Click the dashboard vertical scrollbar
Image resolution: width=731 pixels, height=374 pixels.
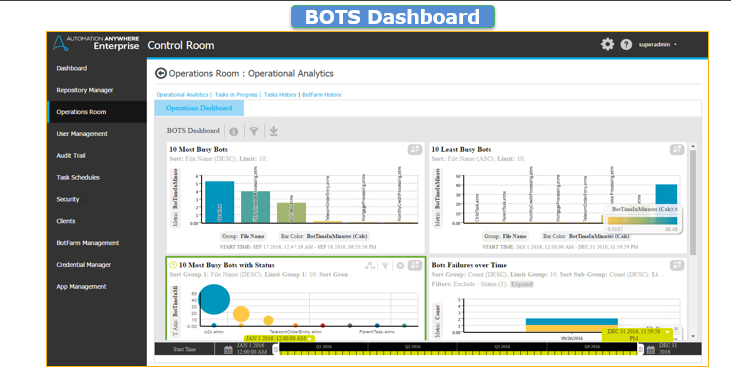[692, 203]
